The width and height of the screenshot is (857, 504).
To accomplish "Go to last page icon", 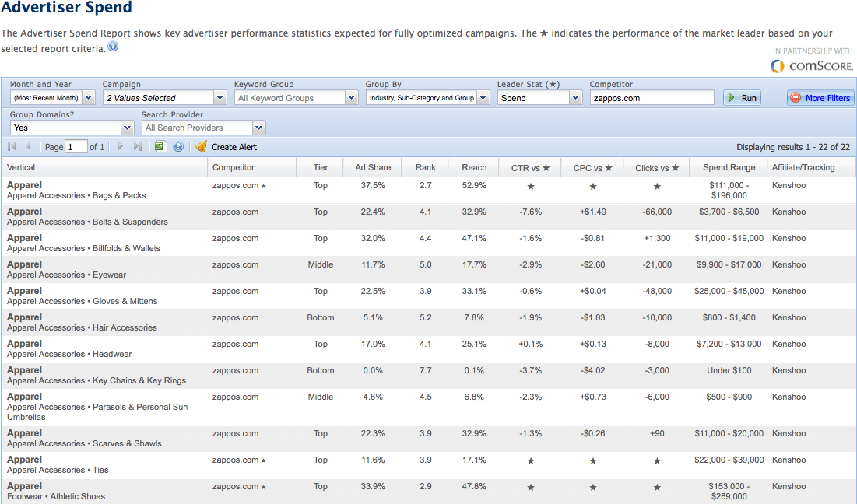I will pyautogui.click(x=137, y=146).
